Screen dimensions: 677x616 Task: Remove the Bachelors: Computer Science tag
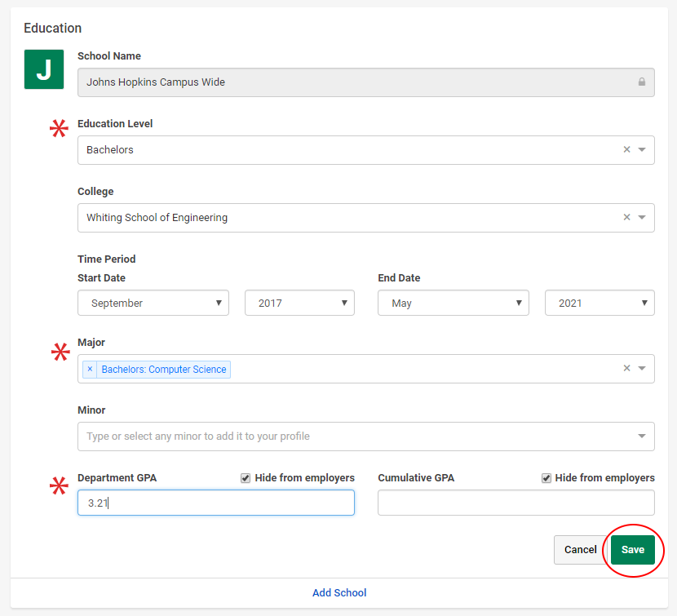[90, 369]
